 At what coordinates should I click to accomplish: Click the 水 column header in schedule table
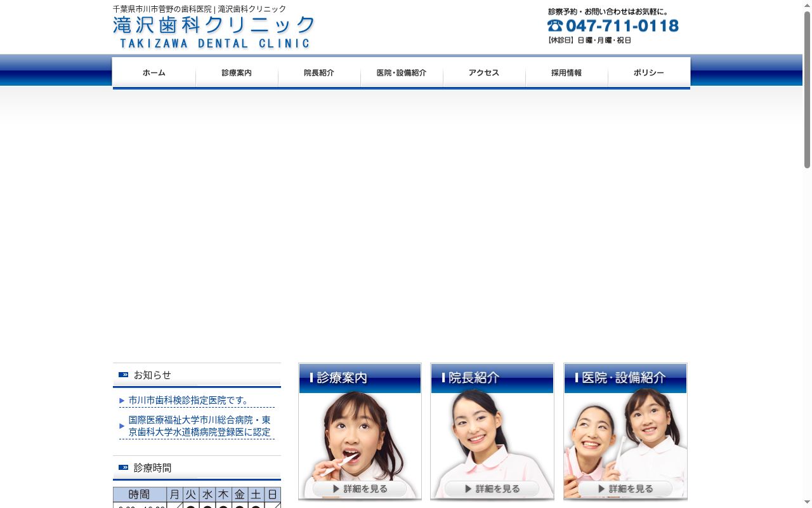click(207, 495)
